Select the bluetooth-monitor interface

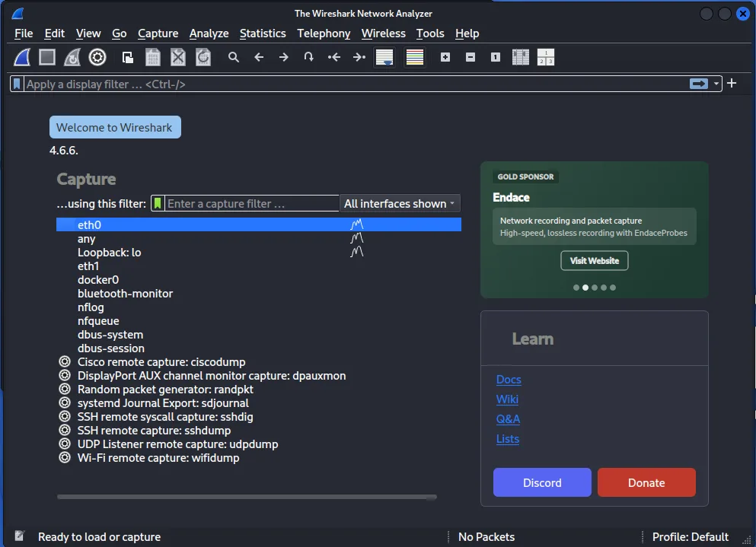[x=258, y=294]
